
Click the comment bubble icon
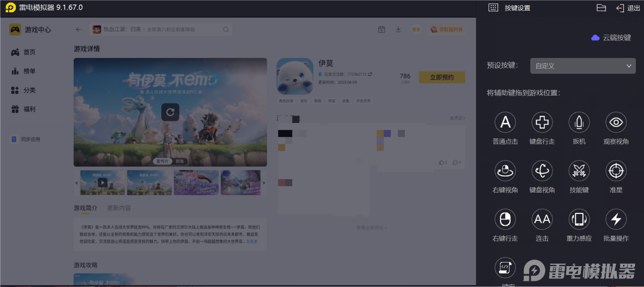point(455,163)
